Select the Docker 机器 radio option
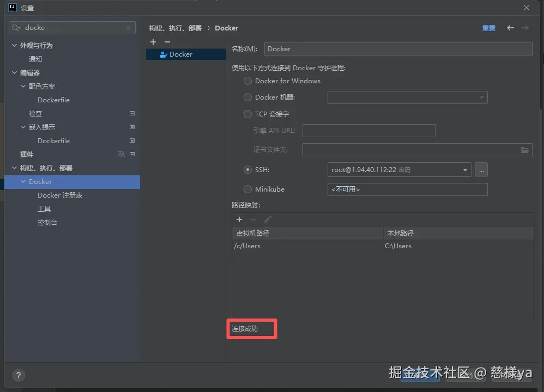The height and width of the screenshot is (392, 544). point(247,97)
